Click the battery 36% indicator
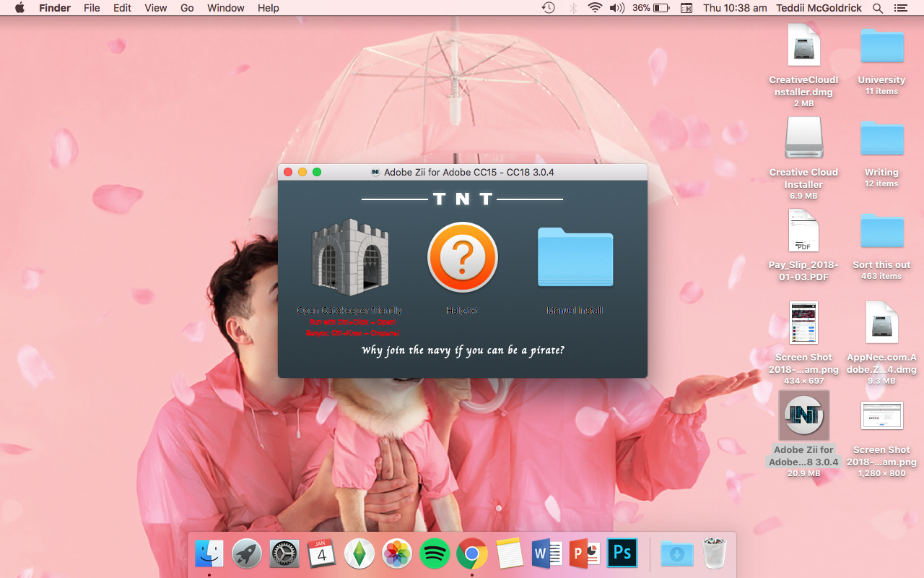 (651, 8)
